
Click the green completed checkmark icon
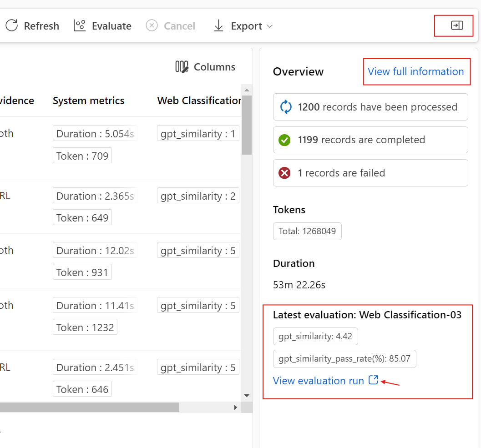coord(284,140)
